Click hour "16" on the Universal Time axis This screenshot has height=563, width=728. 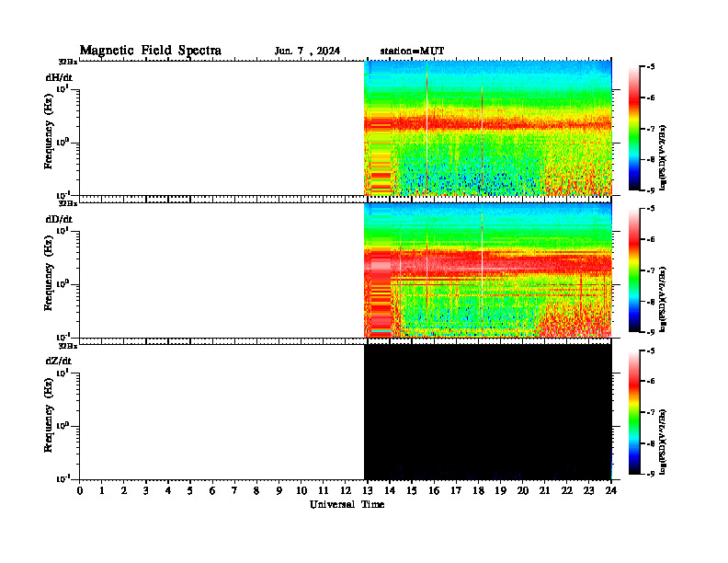[x=434, y=491]
